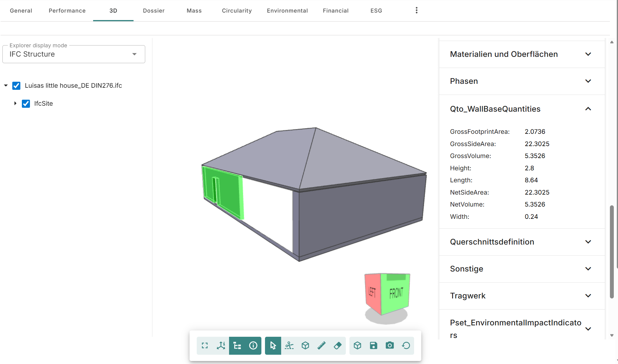
Task: Expand the Materialien und Oberflächen section
Action: tap(588, 54)
